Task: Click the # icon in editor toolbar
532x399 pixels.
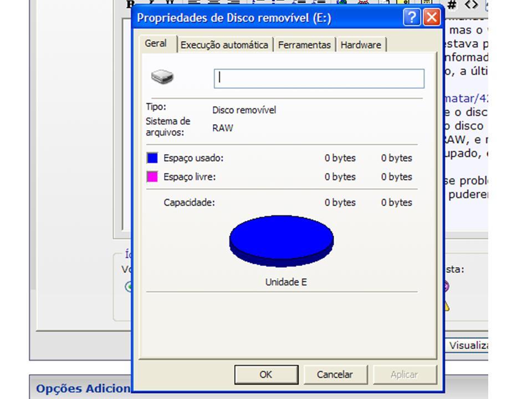Action: [x=452, y=5]
